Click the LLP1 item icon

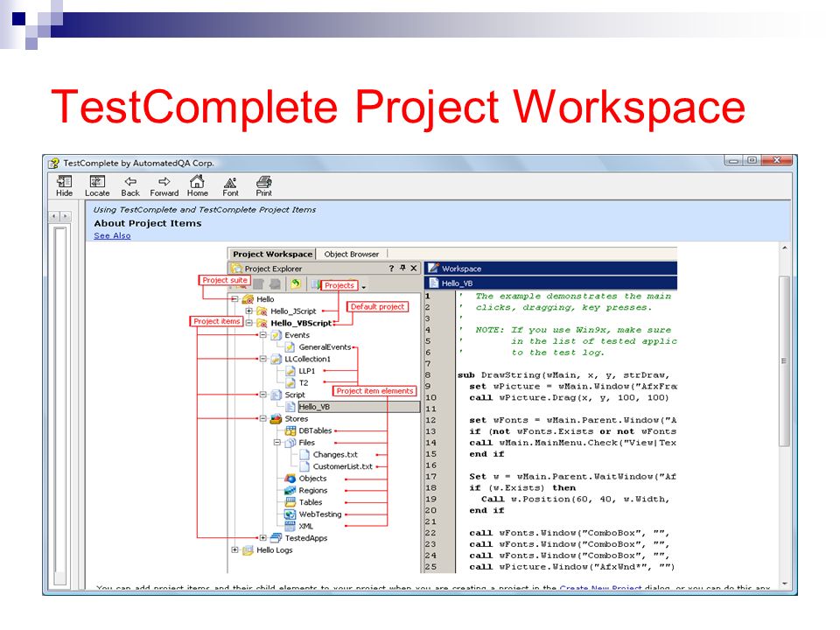point(290,371)
